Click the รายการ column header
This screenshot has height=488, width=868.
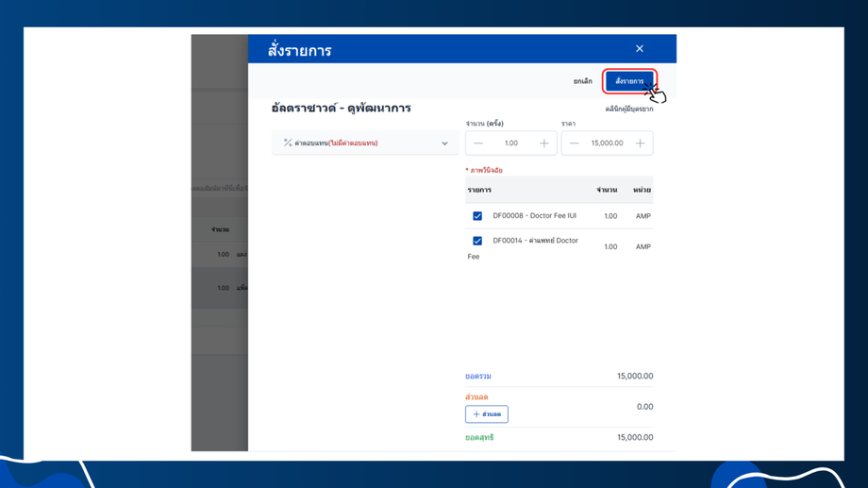[479, 190]
